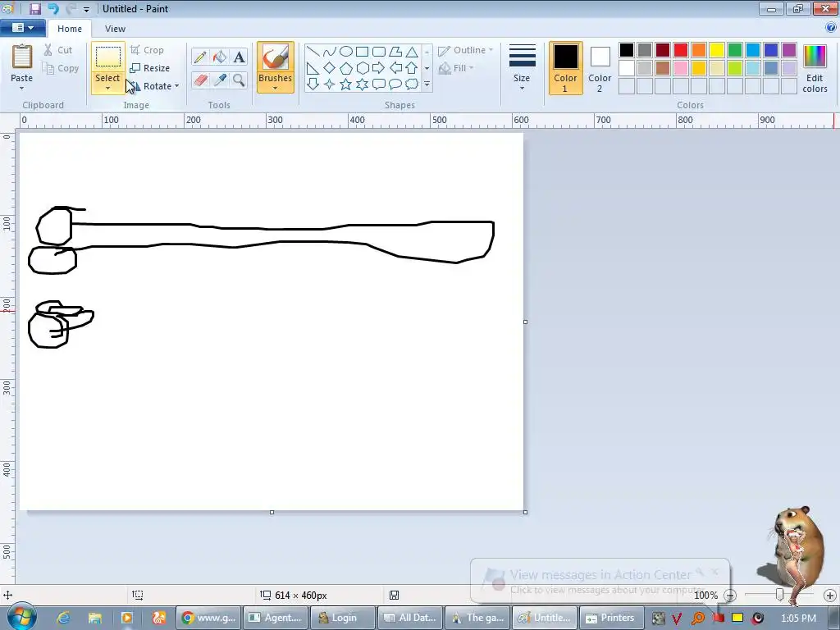Choose the Fill with color bucket tool

(220, 57)
